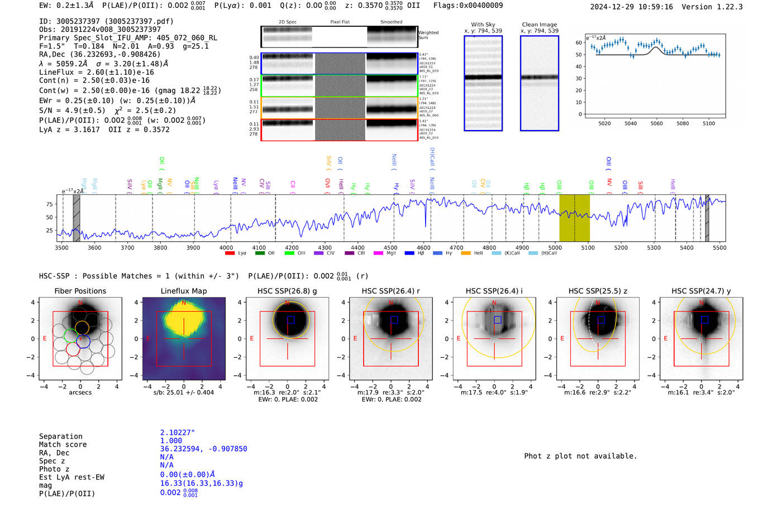Screen dimensions: 782x532
Task: Click the (K)CaII light blue legend swatch
Action: click(x=496, y=253)
